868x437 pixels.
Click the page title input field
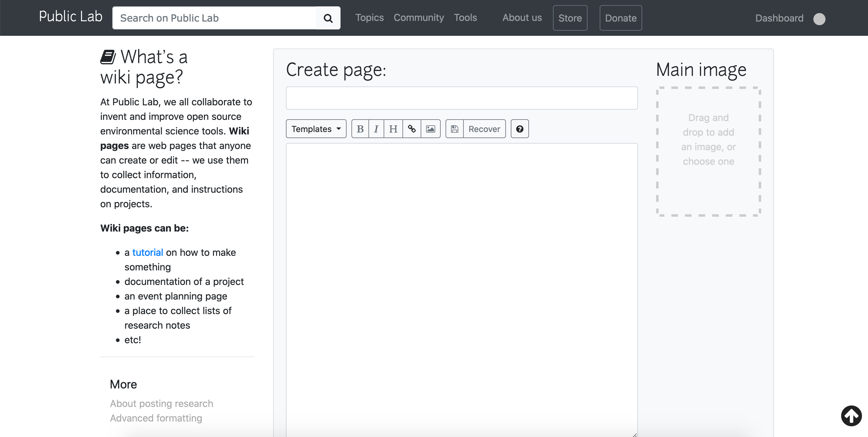tap(461, 98)
